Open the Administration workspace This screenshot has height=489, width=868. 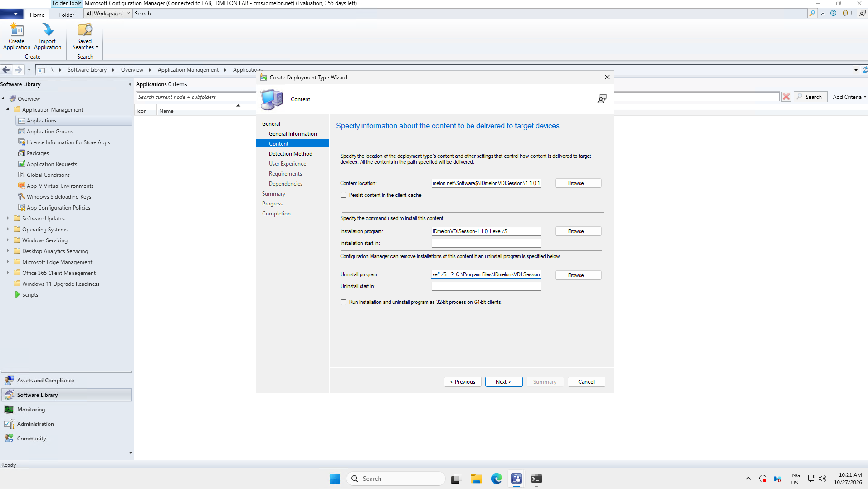66,424
